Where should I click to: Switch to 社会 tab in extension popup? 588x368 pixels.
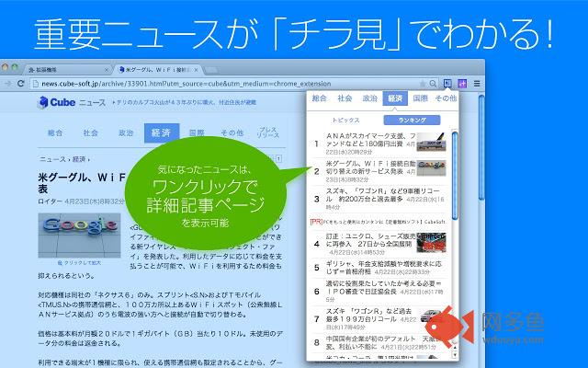coord(345,98)
